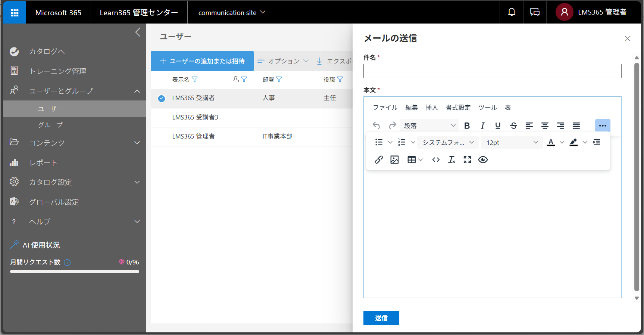
Task: Align text left
Action: coord(529,125)
